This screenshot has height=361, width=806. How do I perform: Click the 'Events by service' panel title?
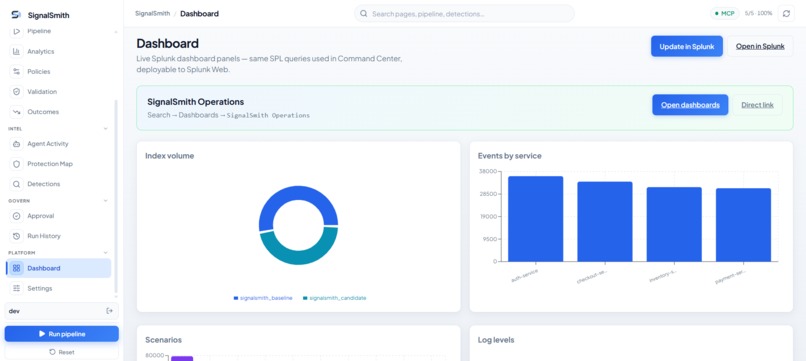[509, 156]
